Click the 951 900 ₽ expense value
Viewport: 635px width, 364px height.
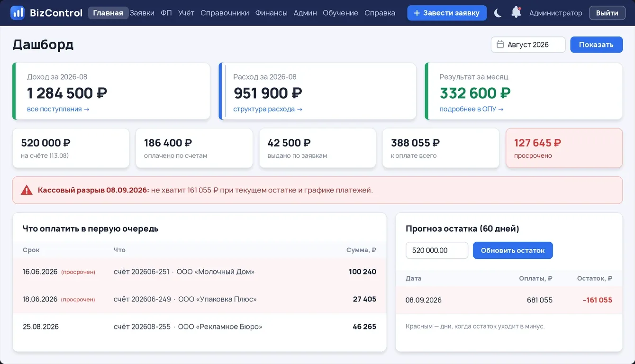point(268,93)
